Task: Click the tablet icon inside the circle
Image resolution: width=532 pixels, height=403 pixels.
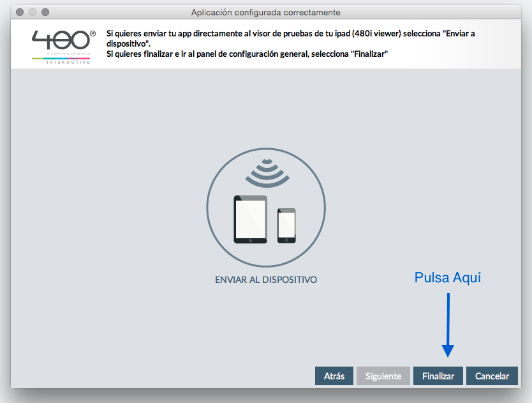Action: 250,219
